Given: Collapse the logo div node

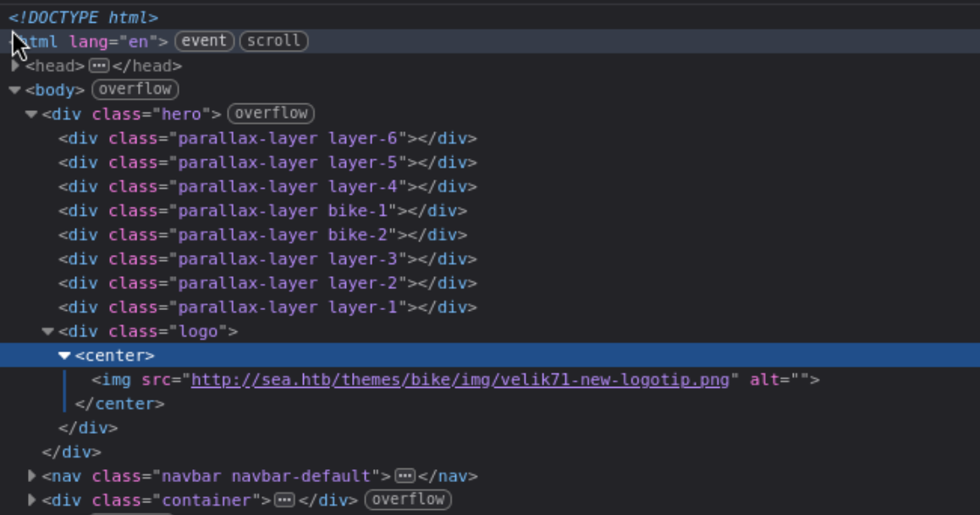Looking at the screenshot, I should click(x=48, y=331).
